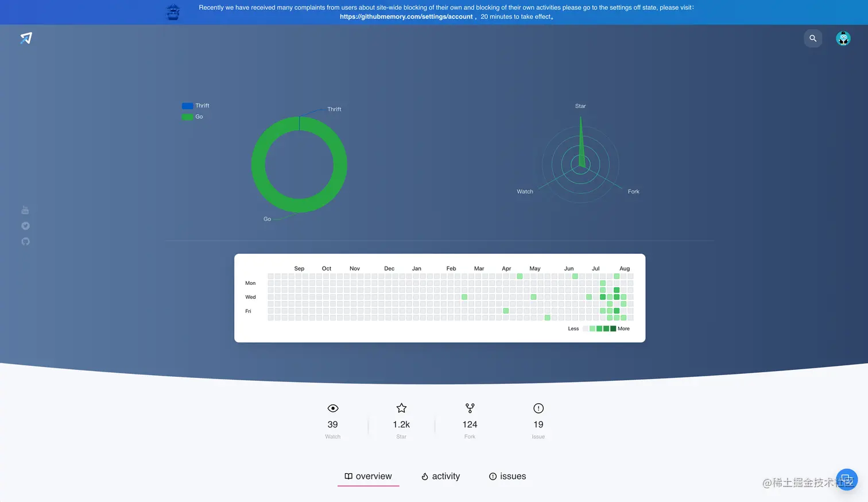Click the Dec month label in heatmap
This screenshot has width=868, height=502.
pyautogui.click(x=389, y=269)
